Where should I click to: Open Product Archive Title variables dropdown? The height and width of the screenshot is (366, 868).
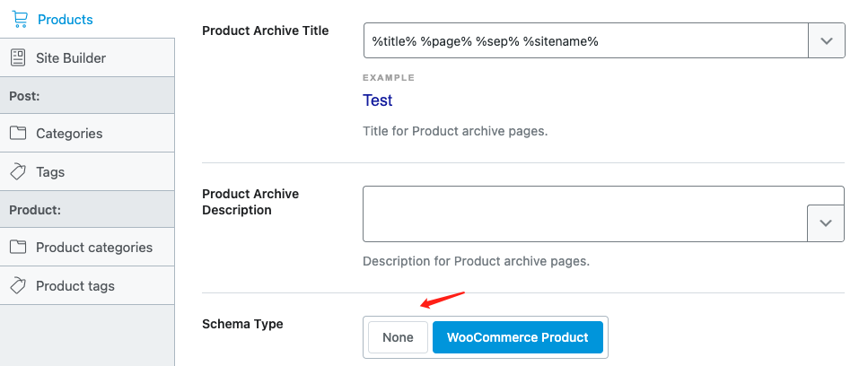[x=827, y=40]
